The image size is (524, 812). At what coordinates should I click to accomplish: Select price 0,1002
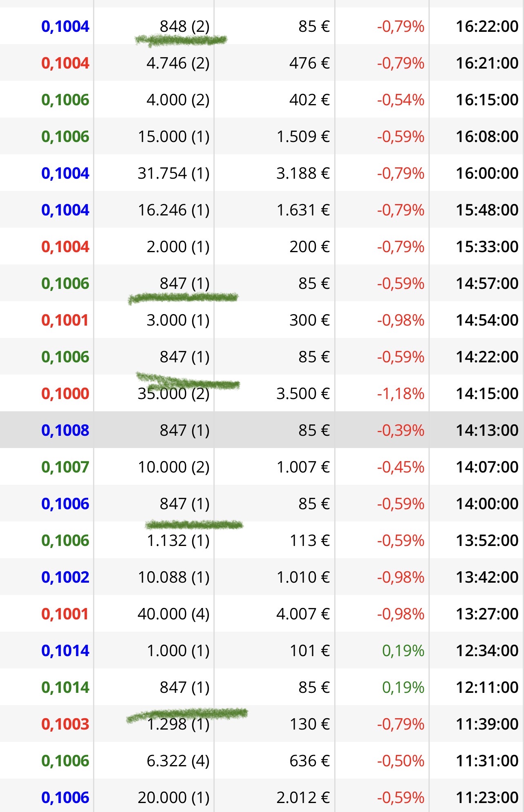coord(65,577)
